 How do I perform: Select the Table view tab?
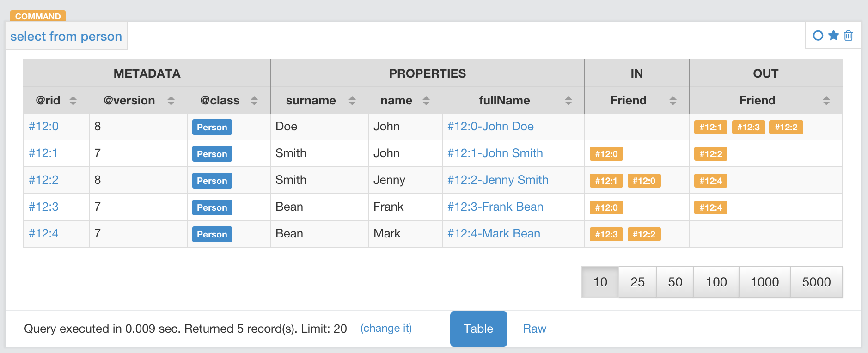[x=478, y=329]
